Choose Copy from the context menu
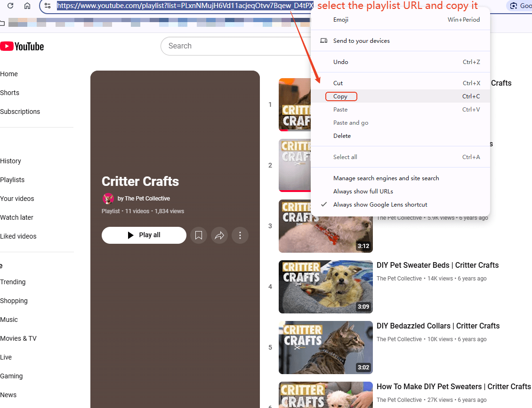This screenshot has width=532, height=408. (x=341, y=96)
